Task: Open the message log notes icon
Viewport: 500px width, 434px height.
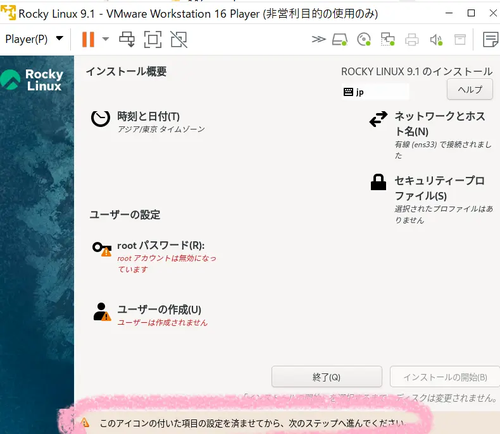Action: coord(490,39)
